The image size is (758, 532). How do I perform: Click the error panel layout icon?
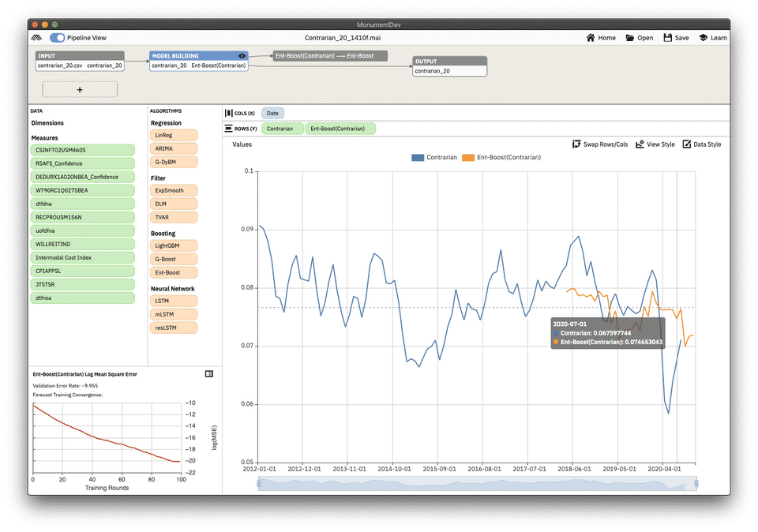click(x=209, y=374)
